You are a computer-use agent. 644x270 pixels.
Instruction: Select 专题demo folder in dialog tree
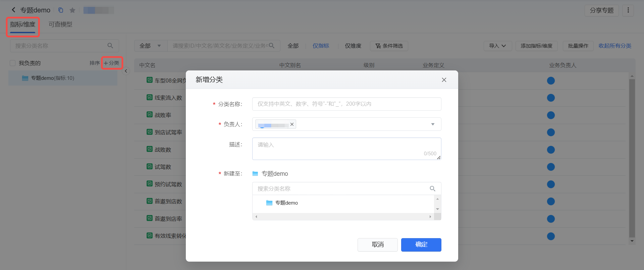coord(286,203)
